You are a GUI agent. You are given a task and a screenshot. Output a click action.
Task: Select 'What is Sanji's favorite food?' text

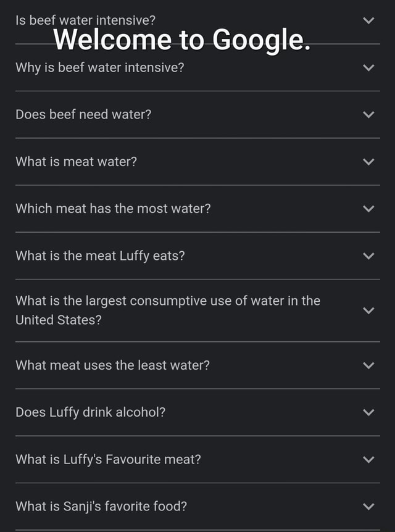(x=101, y=506)
